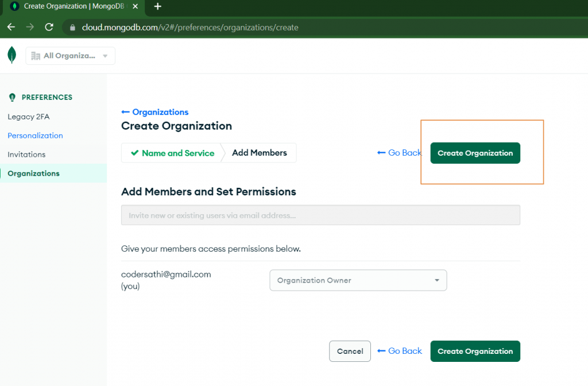Image resolution: width=588 pixels, height=386 pixels.
Task: Click the left arrow beside Organizations breadcrumb
Action: point(126,112)
